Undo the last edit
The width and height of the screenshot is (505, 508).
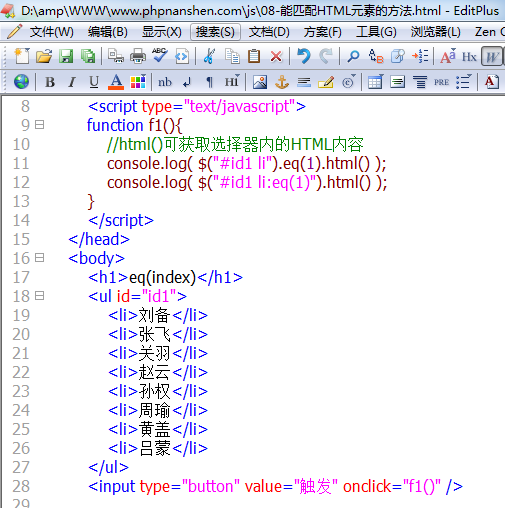pyautogui.click(x=304, y=56)
